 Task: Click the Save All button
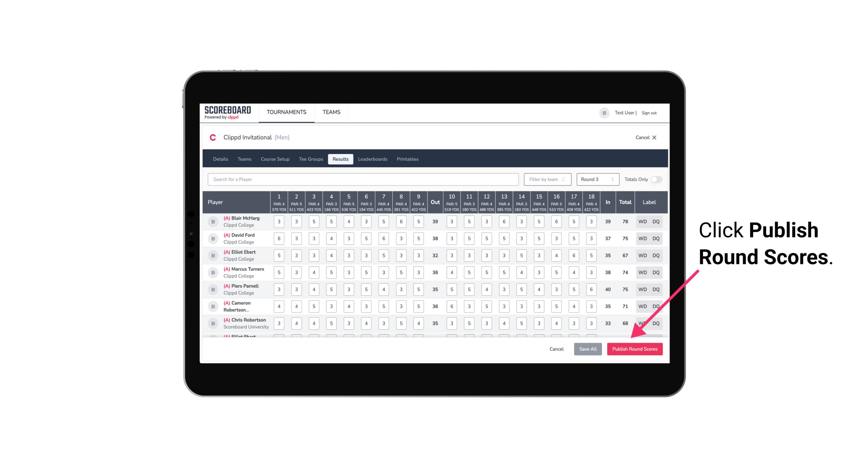click(x=588, y=349)
